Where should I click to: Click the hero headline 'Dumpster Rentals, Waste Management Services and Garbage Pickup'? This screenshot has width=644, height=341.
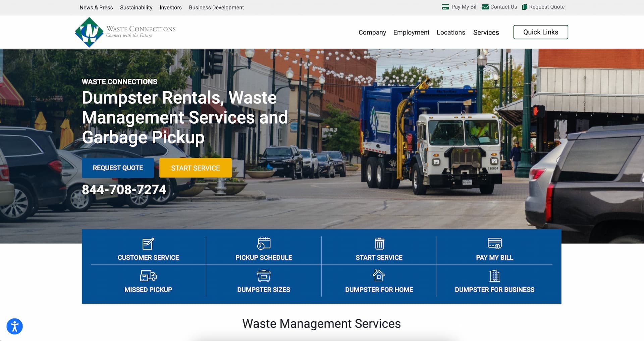tap(185, 118)
